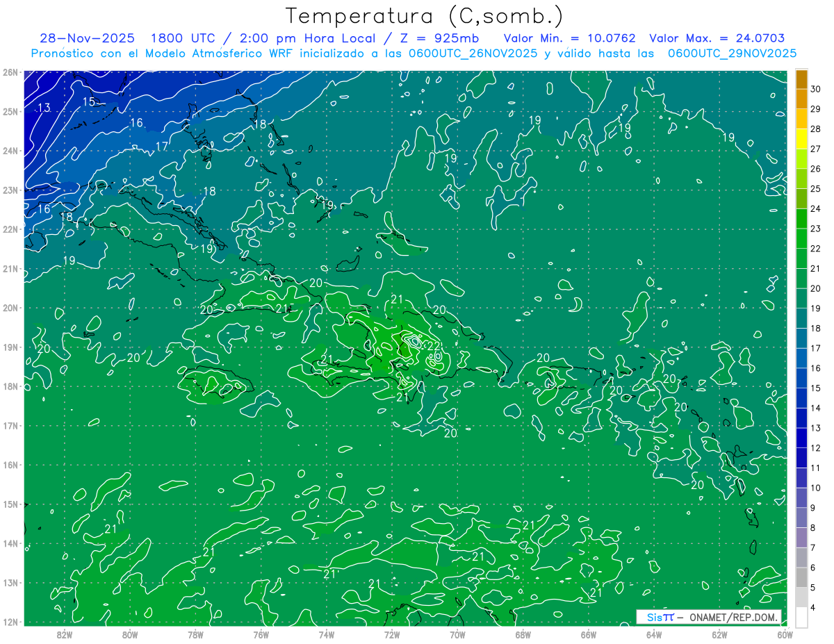Click the legend value label "30"
Screen dimensions: 834x644
tap(816, 89)
